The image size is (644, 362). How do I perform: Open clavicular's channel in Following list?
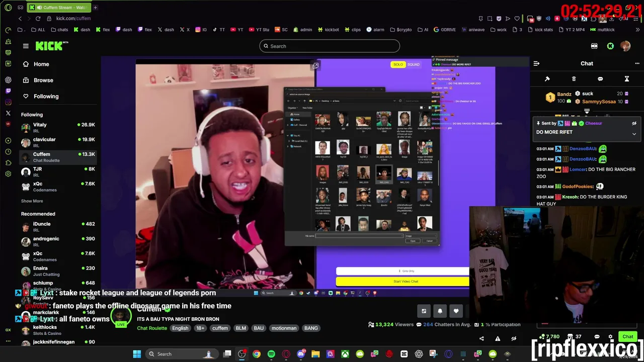[x=58, y=142]
